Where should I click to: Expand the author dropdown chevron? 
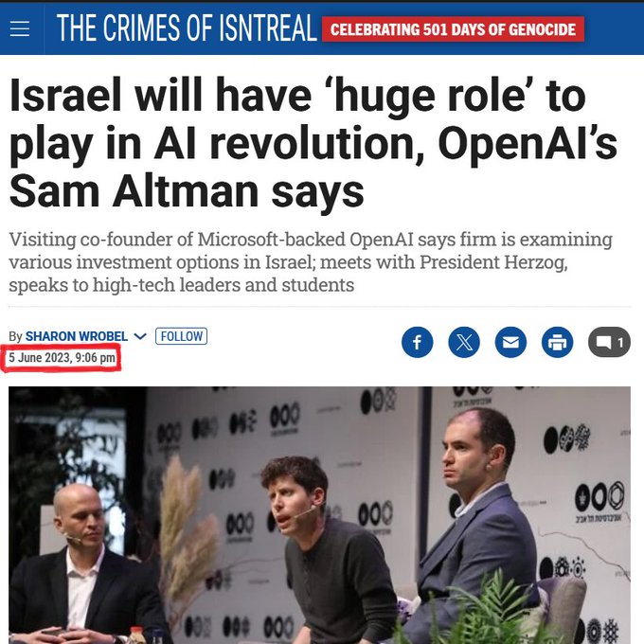tap(140, 336)
